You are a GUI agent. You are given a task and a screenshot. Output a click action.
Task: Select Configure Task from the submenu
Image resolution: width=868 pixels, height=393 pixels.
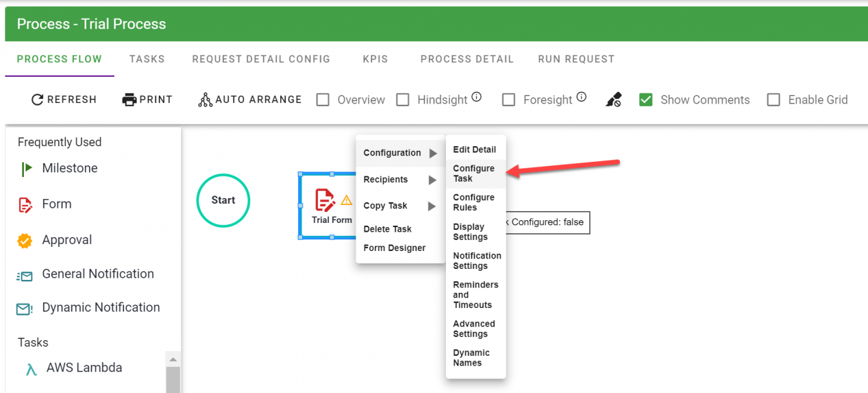pyautogui.click(x=474, y=174)
